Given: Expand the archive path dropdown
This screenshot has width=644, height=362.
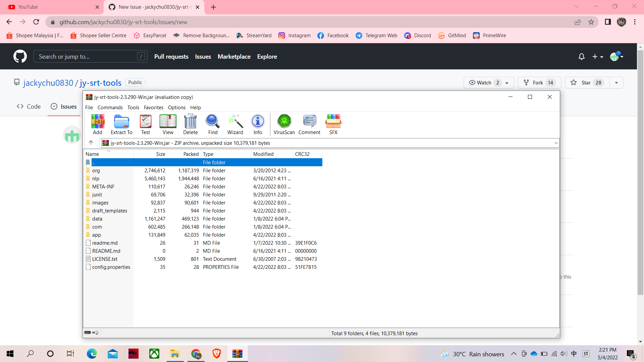Looking at the screenshot, I should click(x=556, y=143).
